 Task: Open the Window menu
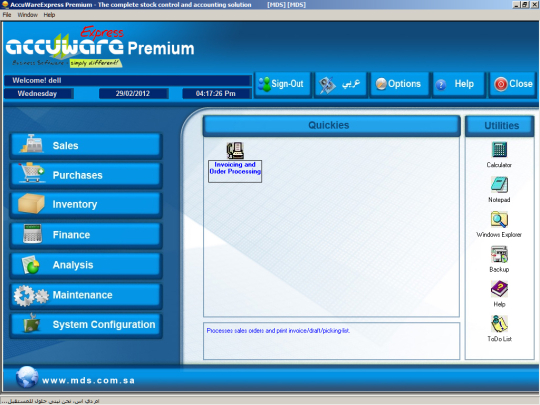pos(28,15)
